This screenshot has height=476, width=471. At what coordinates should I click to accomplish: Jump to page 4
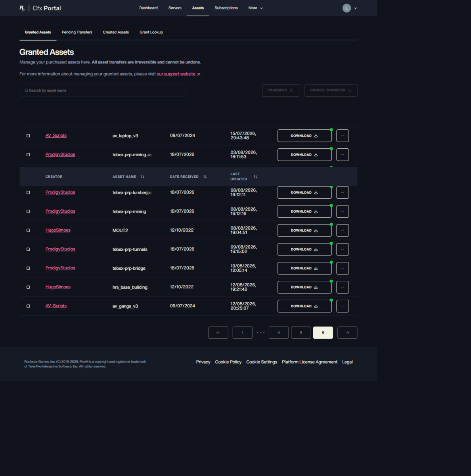[x=279, y=333]
